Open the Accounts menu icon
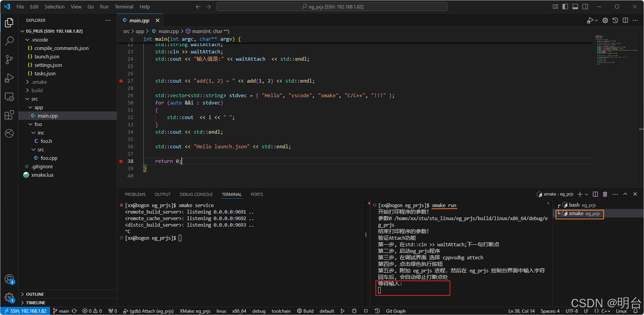 click(9, 279)
